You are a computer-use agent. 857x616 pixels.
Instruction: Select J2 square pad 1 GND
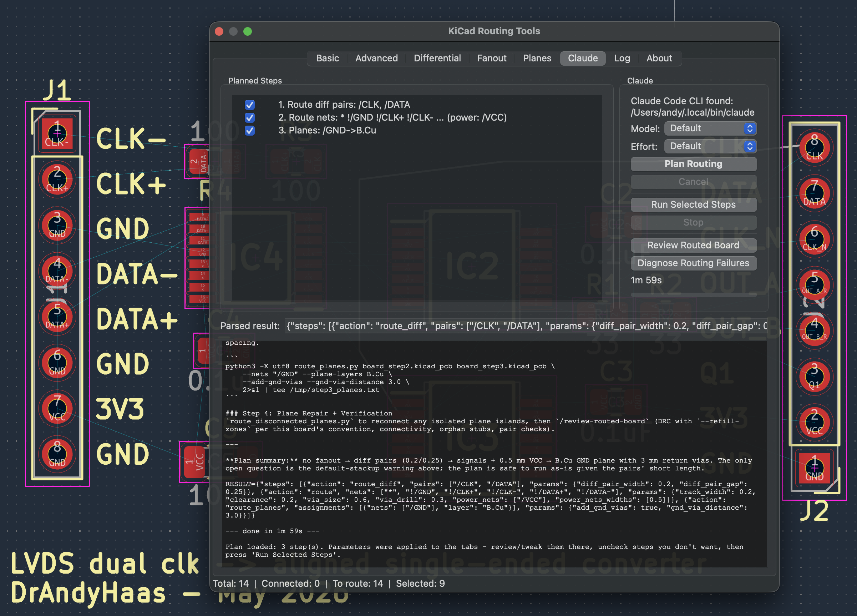coord(814,468)
